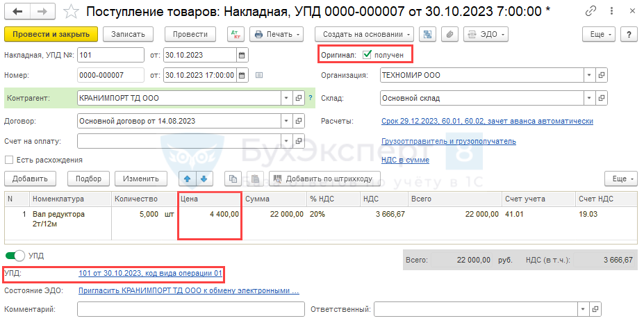Open document structure icon next to Создать на основании
Viewport: 644px width, 323px height.
coord(427,35)
